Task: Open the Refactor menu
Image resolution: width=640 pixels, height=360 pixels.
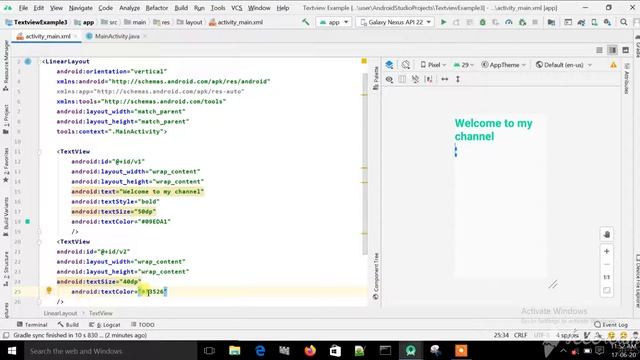Action: (x=157, y=8)
